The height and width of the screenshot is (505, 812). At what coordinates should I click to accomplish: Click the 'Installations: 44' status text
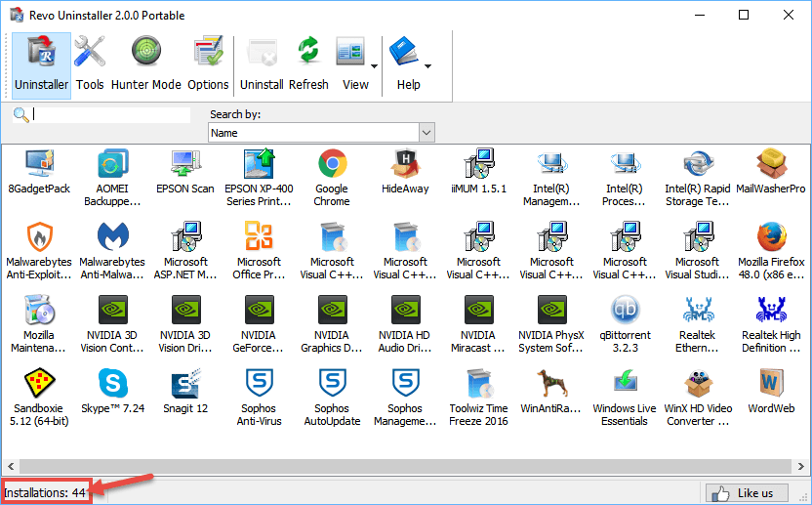pyautogui.click(x=45, y=492)
